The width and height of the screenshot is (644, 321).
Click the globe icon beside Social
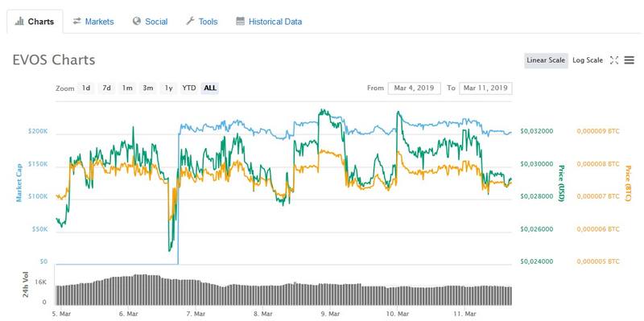[137, 21]
